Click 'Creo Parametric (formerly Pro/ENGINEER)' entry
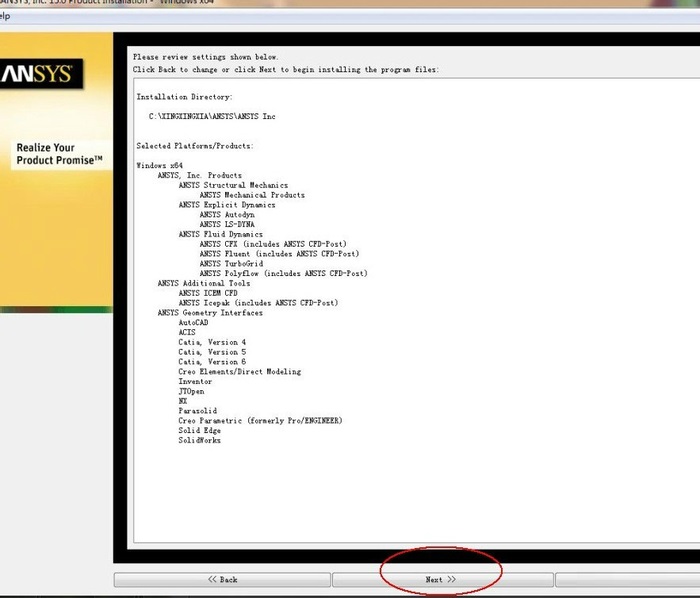Screen dimensions: 700x598 pyautogui.click(x=260, y=420)
